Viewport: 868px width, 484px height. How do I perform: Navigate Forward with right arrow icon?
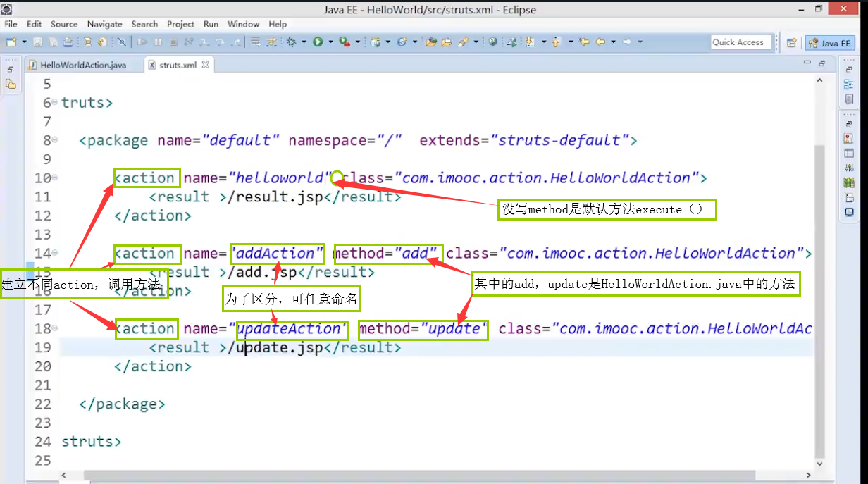point(626,42)
